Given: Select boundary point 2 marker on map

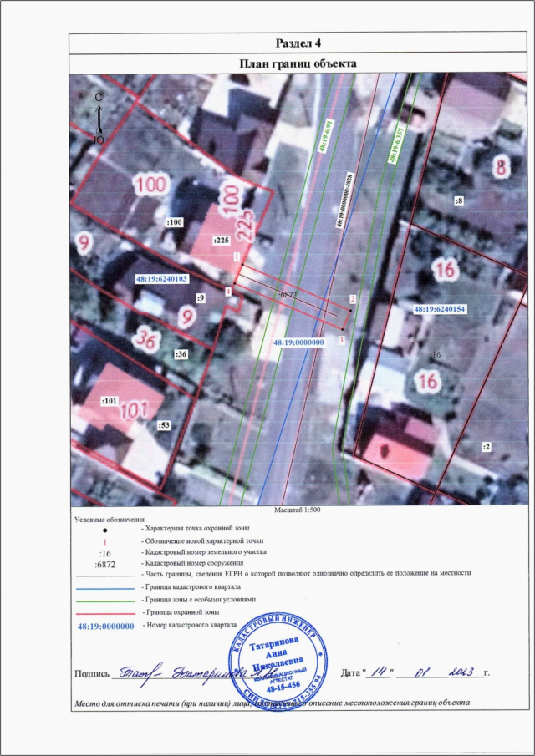Looking at the screenshot, I should 353,300.
